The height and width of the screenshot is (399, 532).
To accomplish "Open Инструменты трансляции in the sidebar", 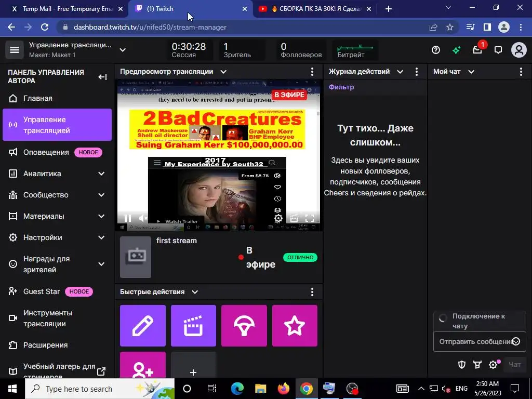I will (x=57, y=318).
